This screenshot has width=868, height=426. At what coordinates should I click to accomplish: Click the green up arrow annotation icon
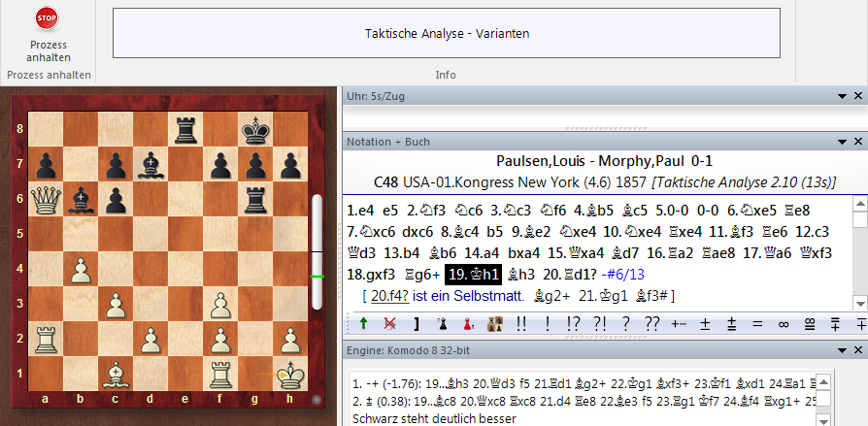pos(363,323)
